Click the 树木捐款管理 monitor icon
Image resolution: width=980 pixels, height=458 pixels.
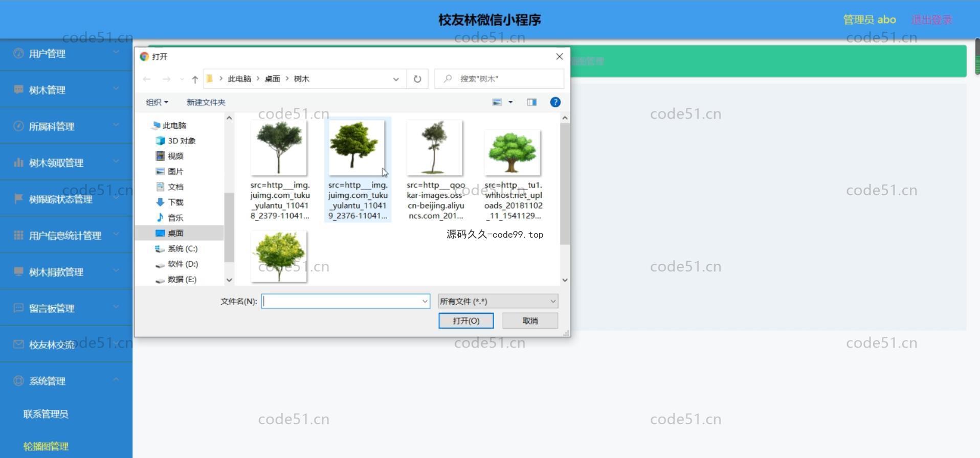(x=18, y=271)
